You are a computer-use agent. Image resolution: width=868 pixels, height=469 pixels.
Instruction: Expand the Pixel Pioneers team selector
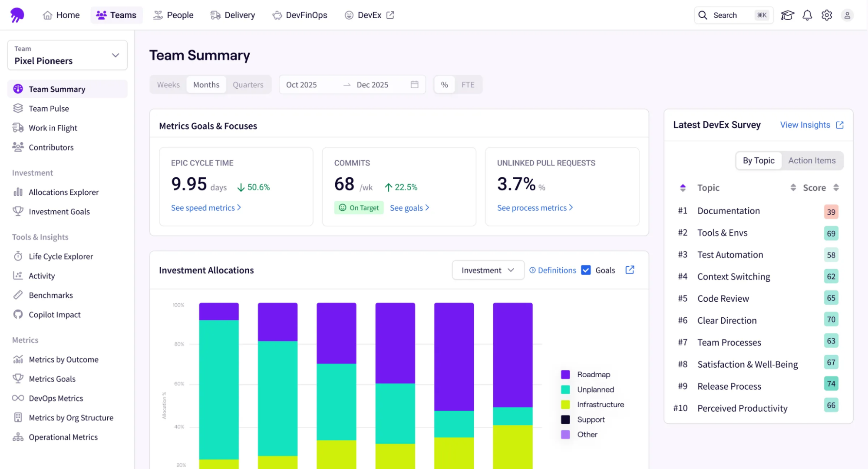(115, 55)
